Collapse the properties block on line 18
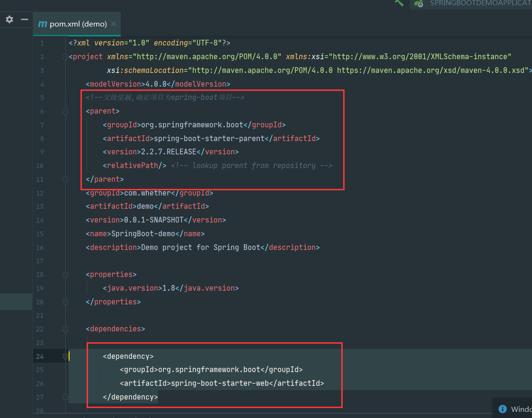 [65, 275]
